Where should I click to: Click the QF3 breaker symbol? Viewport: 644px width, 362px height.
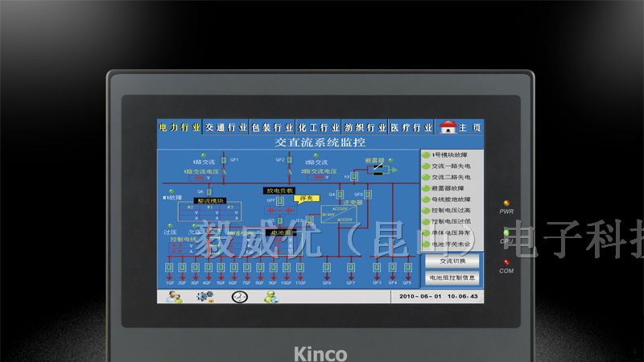click(x=377, y=268)
